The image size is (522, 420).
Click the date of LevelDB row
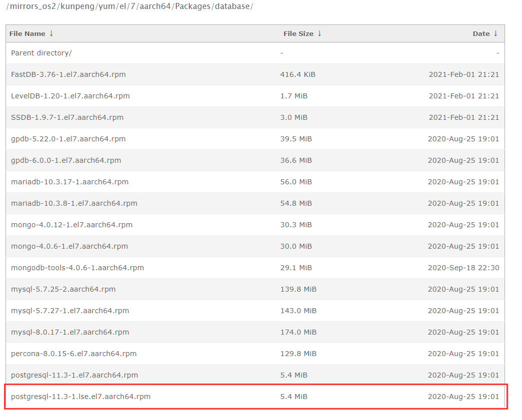(464, 96)
